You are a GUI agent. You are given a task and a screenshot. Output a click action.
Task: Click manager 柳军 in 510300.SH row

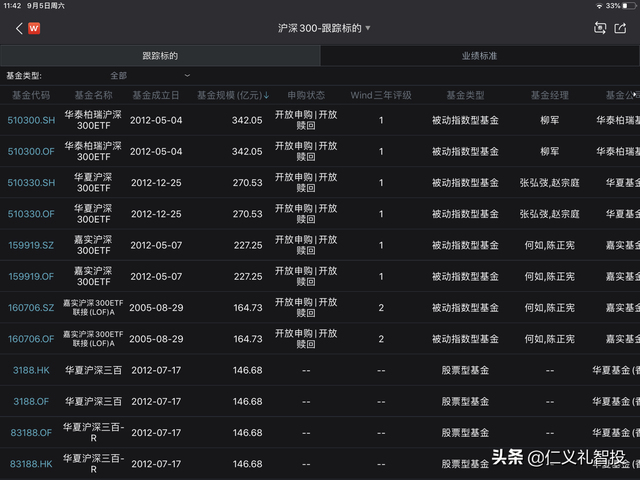tap(549, 120)
